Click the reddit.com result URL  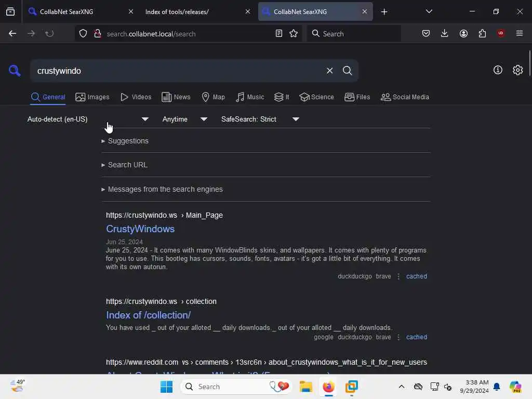[x=267, y=362]
